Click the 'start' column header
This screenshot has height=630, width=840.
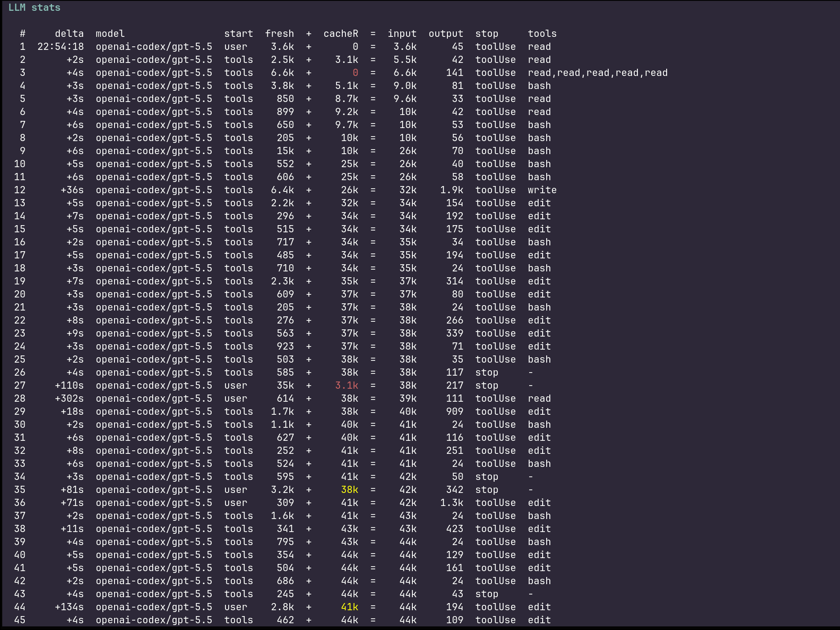tap(239, 34)
